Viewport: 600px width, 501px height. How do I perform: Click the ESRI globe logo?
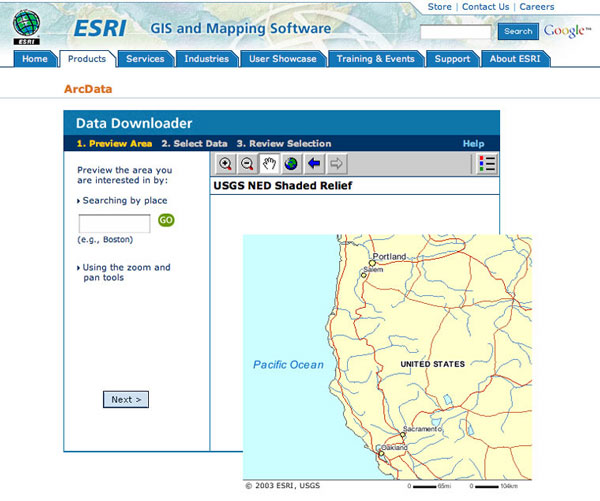[x=26, y=26]
